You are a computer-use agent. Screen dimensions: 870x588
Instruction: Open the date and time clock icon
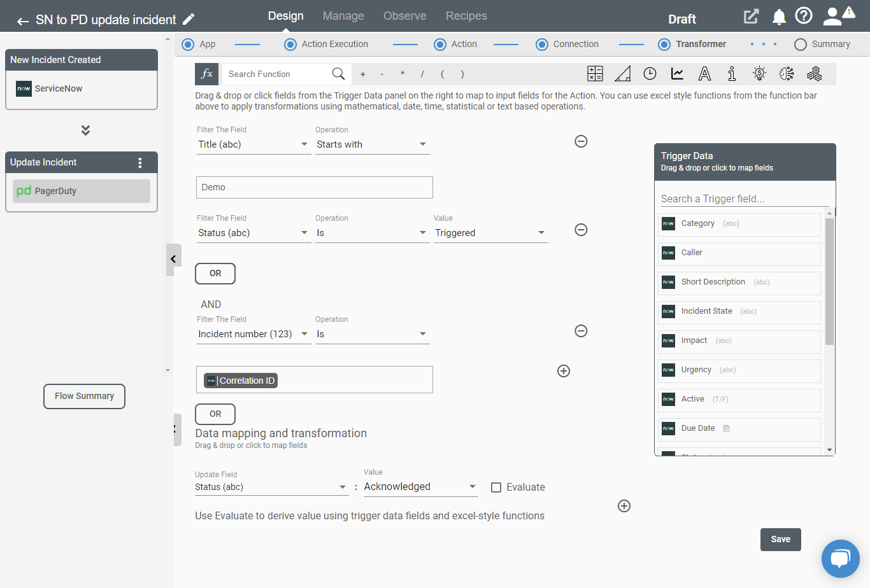(x=650, y=74)
